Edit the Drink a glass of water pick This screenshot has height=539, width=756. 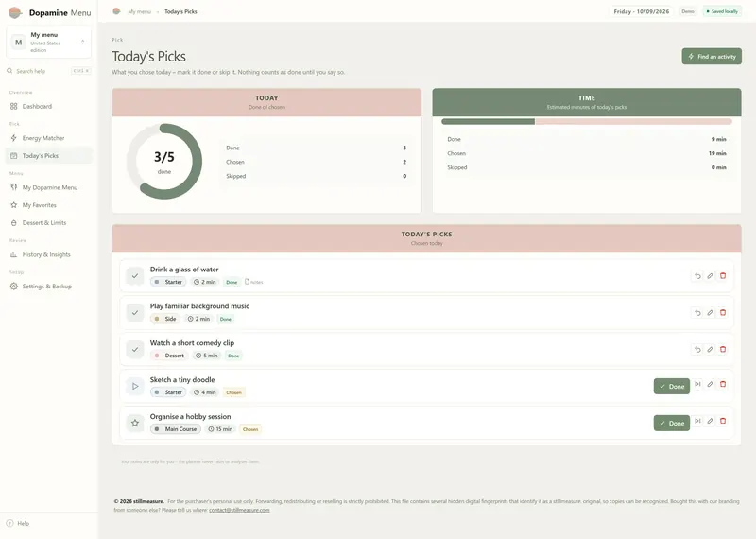[x=710, y=276]
